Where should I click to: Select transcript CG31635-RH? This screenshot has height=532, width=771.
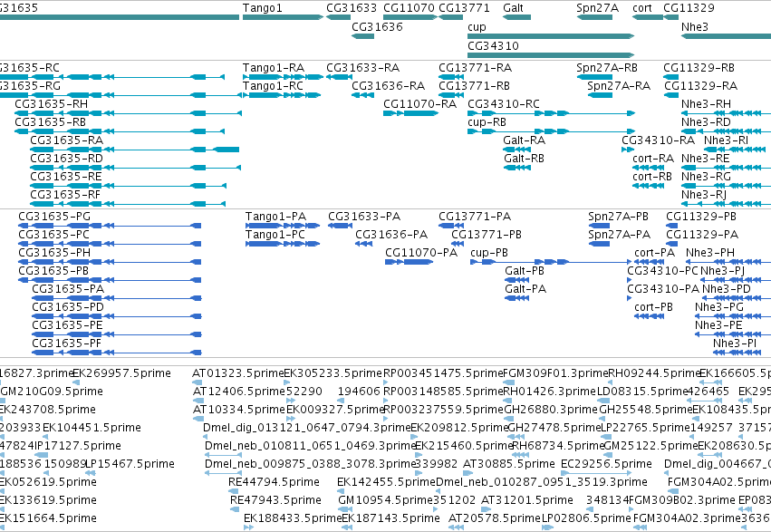pyautogui.click(x=51, y=104)
